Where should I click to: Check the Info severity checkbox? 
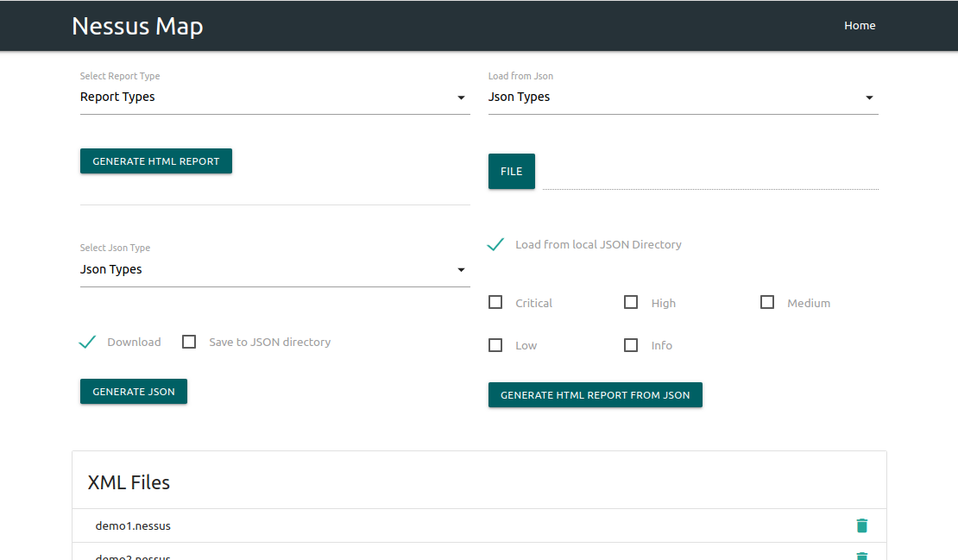coord(631,345)
